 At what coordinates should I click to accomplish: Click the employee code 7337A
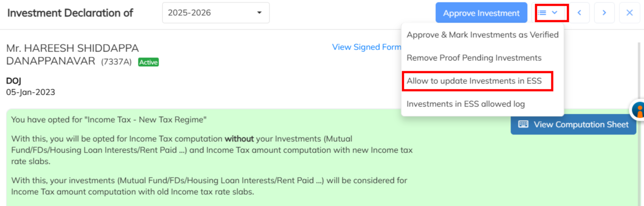click(x=116, y=62)
